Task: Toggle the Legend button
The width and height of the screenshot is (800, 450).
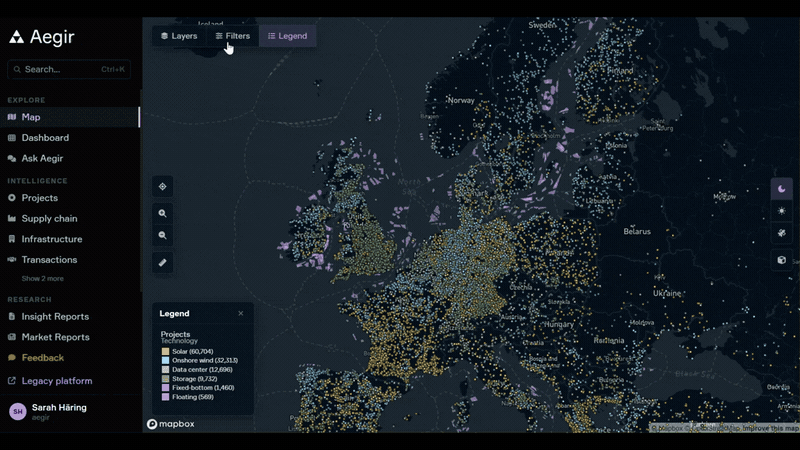Action: tap(288, 36)
